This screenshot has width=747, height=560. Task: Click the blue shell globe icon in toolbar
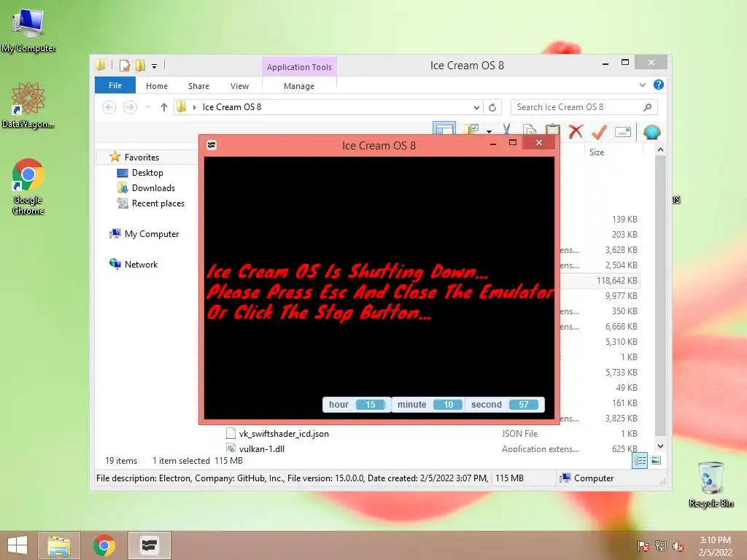pos(651,132)
